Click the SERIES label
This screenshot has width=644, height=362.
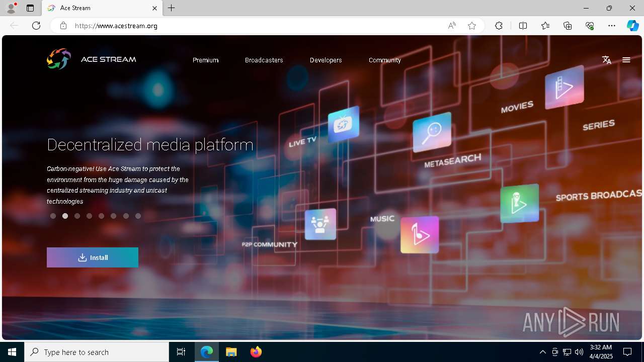coord(599,125)
